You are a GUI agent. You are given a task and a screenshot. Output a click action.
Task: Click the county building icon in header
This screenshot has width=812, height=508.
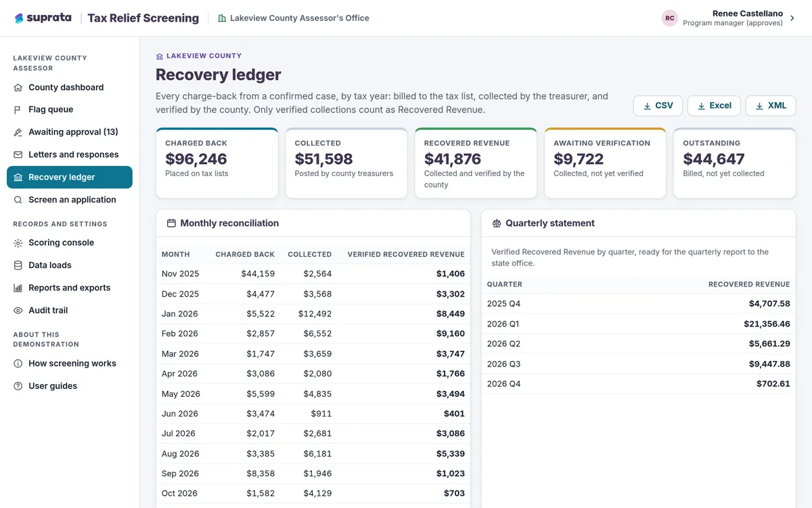click(222, 18)
